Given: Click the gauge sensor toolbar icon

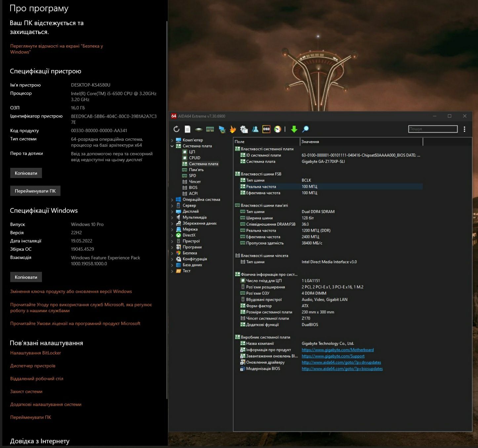Looking at the screenshot, I should (278, 129).
